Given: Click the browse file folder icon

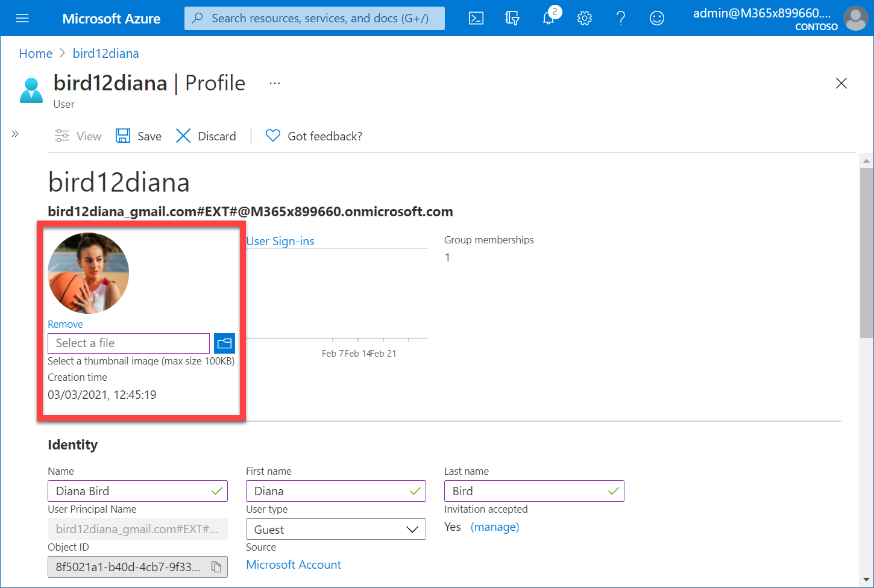Looking at the screenshot, I should [224, 343].
